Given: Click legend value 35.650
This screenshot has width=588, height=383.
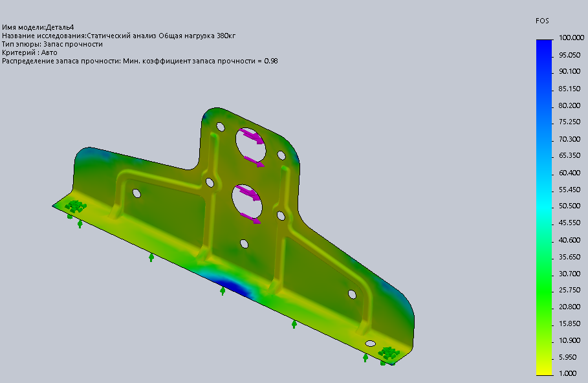Looking at the screenshot, I should 570,257.
